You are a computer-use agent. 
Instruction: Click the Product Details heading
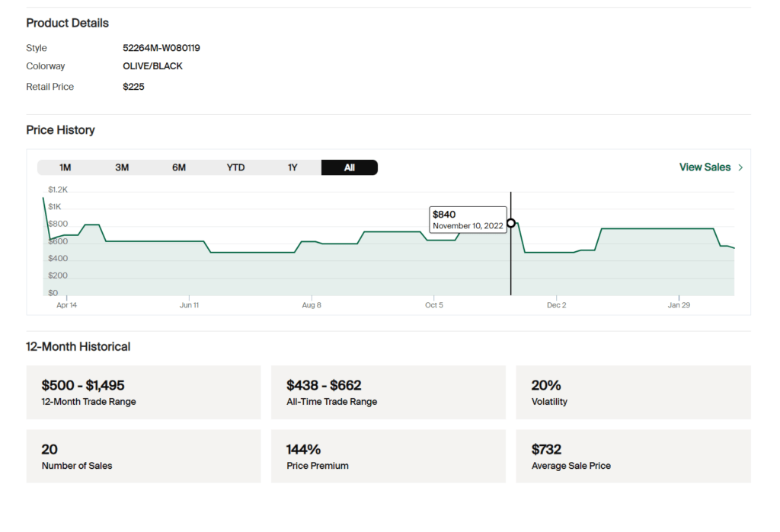tap(67, 23)
